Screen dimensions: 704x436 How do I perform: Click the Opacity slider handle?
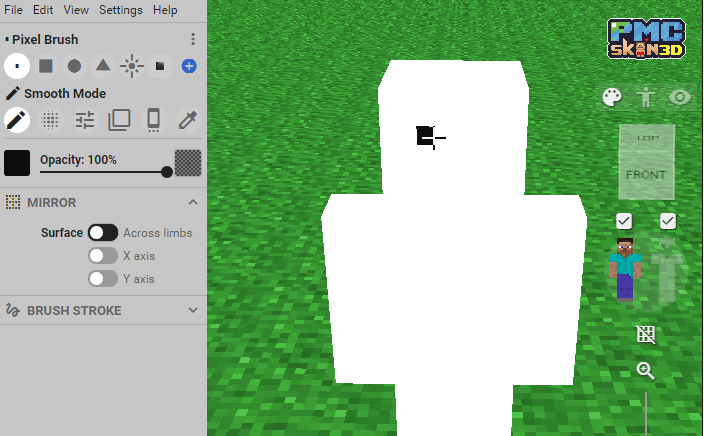pos(167,172)
